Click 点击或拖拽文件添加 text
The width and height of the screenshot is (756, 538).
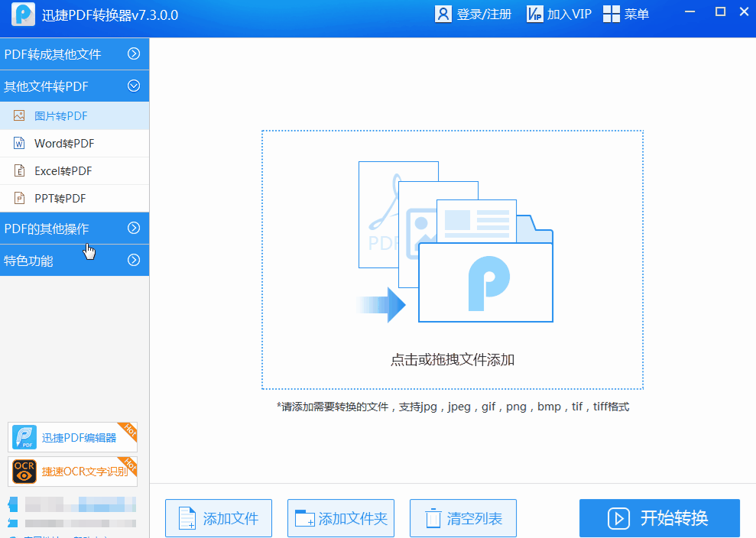point(453,360)
